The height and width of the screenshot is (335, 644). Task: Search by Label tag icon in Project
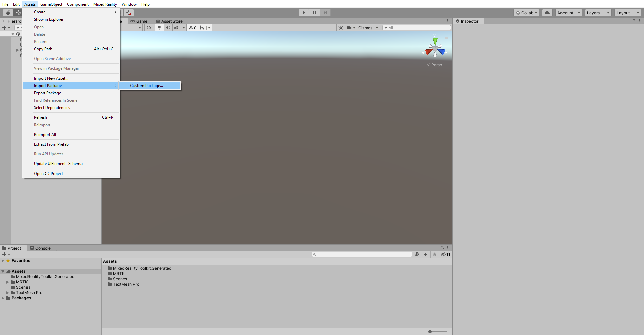(x=426, y=254)
